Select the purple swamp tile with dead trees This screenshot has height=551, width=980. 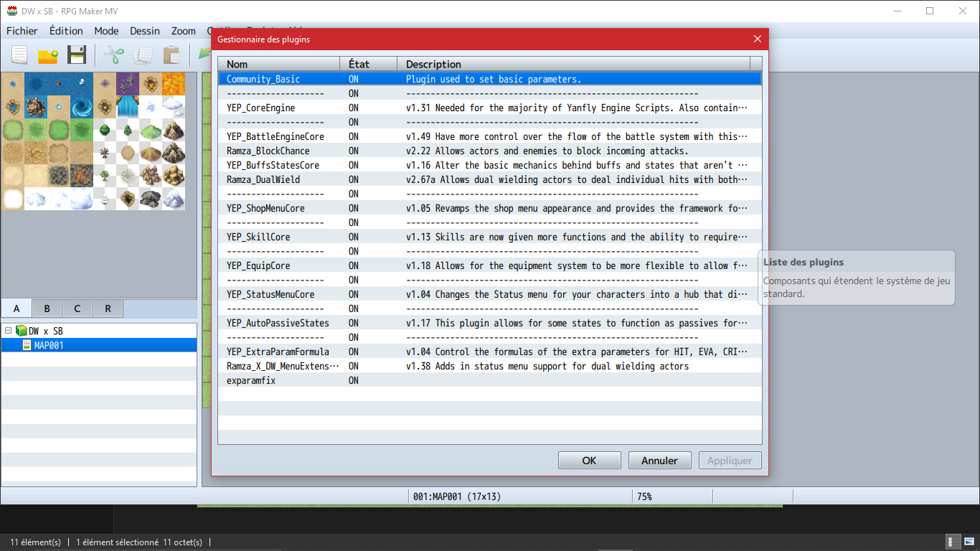(x=128, y=84)
